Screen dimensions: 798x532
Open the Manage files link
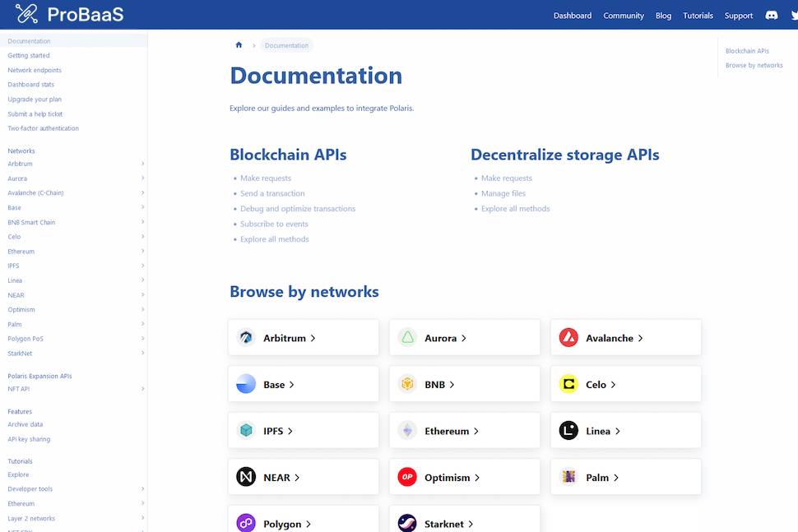coord(503,193)
